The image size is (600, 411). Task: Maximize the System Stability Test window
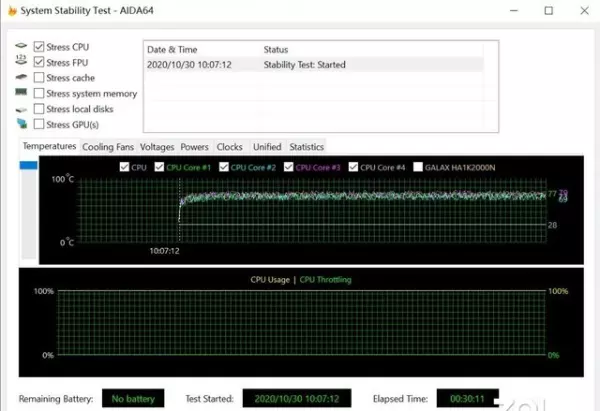point(549,11)
